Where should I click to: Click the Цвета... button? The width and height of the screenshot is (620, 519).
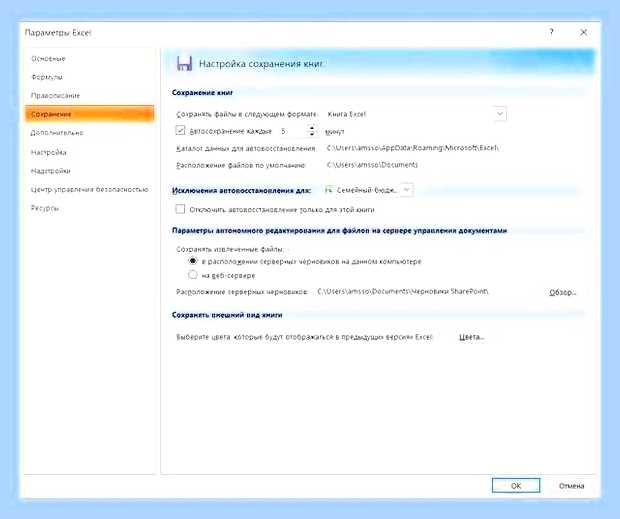471,337
